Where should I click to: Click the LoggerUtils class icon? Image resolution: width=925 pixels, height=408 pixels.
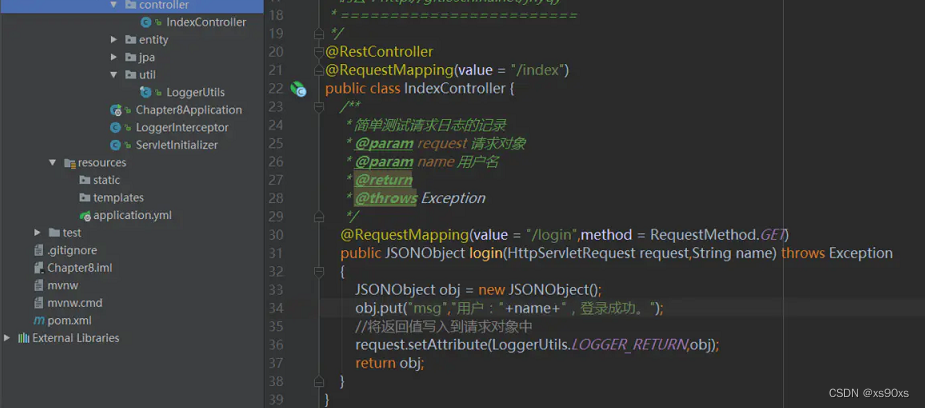[146, 93]
